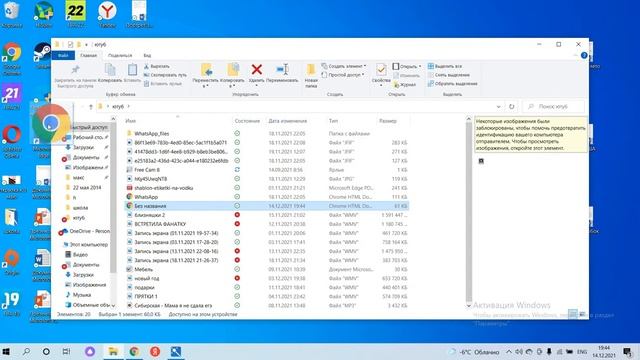Go up one folder level arrow
Screen dimensions: 640x360
pos(91,107)
